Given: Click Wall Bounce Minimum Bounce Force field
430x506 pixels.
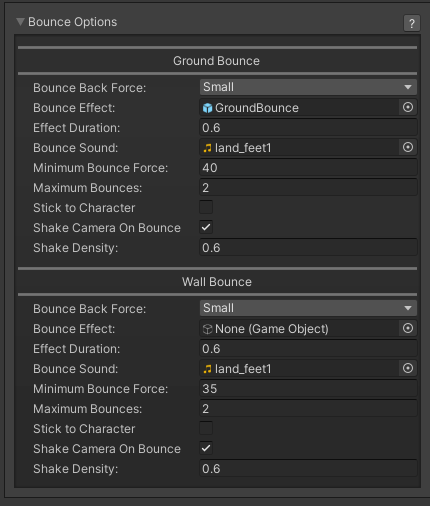Looking at the screenshot, I should coord(308,389).
